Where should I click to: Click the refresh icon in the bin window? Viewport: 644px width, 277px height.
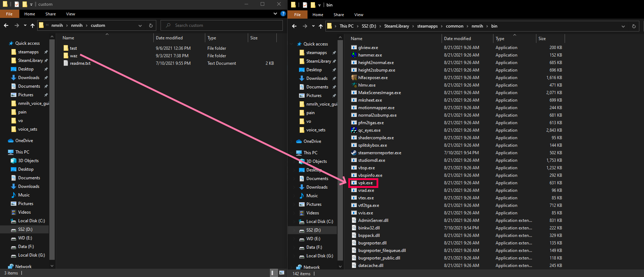click(634, 26)
